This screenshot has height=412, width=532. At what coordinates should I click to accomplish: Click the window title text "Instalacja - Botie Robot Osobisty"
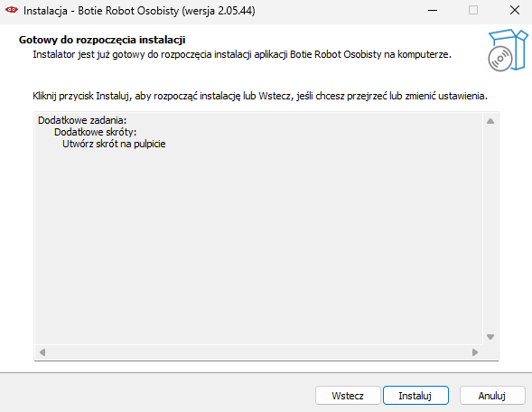click(x=101, y=11)
